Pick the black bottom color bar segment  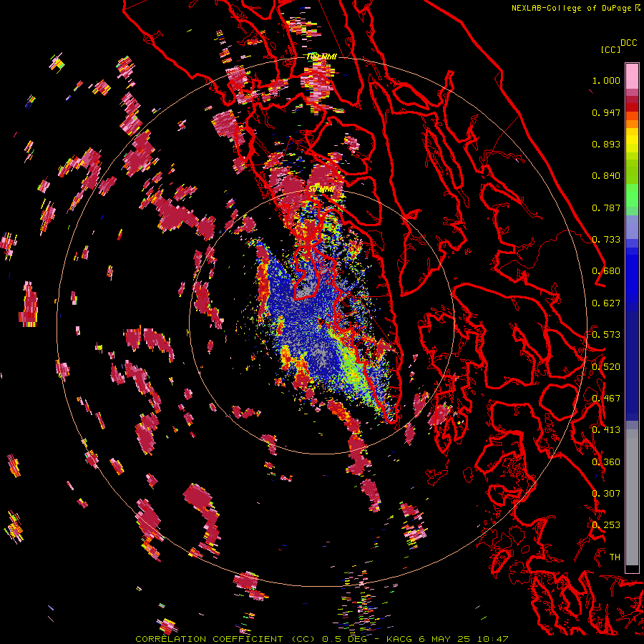[x=632, y=569]
